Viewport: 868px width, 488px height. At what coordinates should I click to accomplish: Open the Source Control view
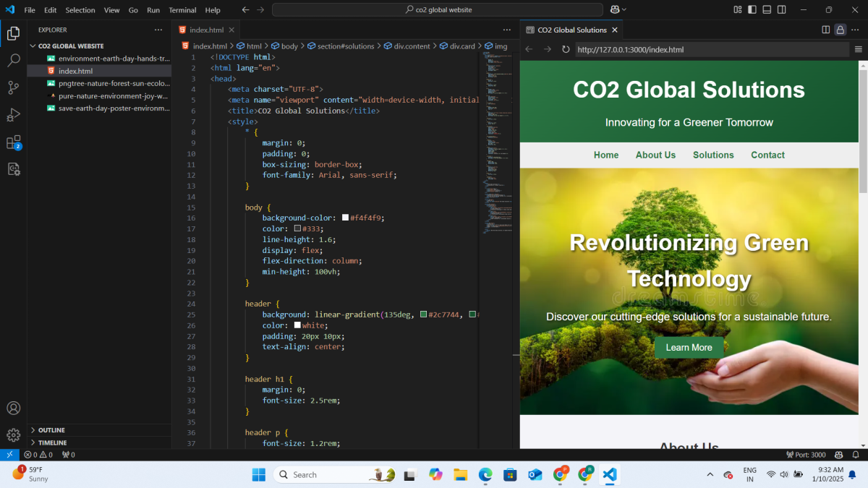[x=13, y=87]
